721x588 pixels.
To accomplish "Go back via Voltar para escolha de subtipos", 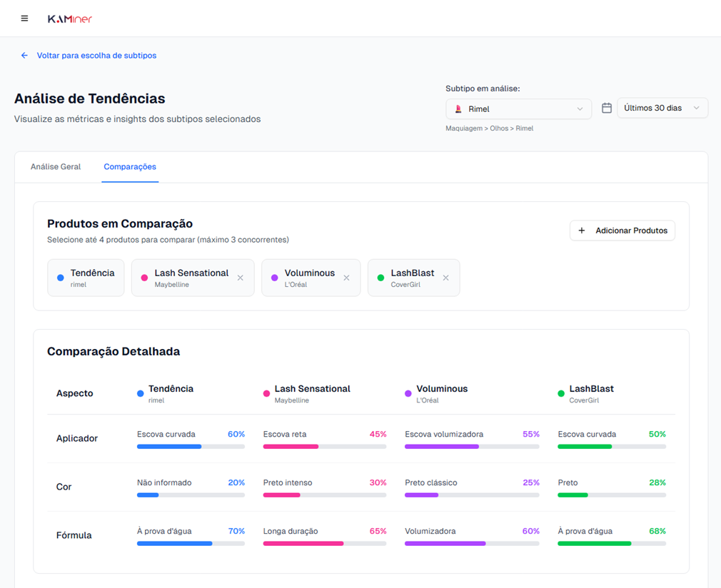I will coord(96,56).
